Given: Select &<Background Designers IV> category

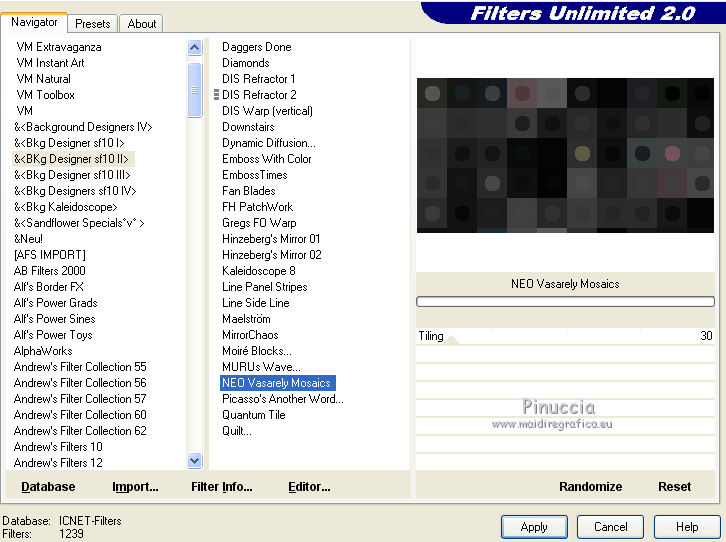Looking at the screenshot, I should point(83,127).
